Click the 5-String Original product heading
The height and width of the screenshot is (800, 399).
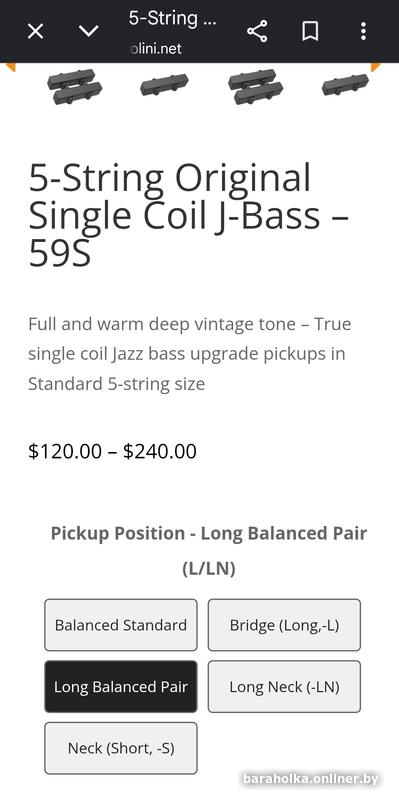[x=189, y=215]
